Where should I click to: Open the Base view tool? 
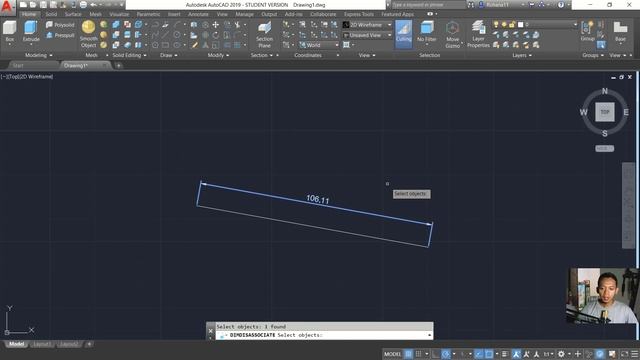coord(620,32)
